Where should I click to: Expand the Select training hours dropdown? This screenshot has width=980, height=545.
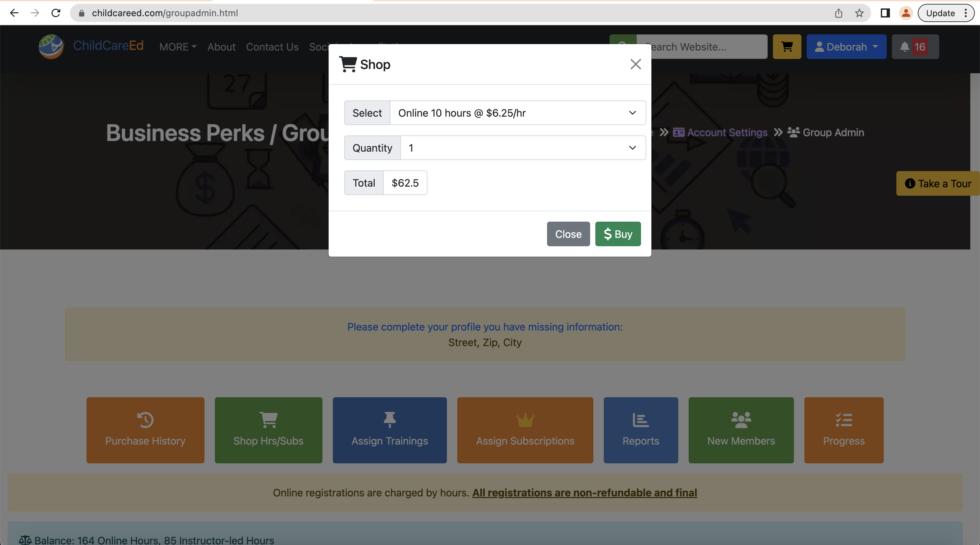[x=516, y=112]
